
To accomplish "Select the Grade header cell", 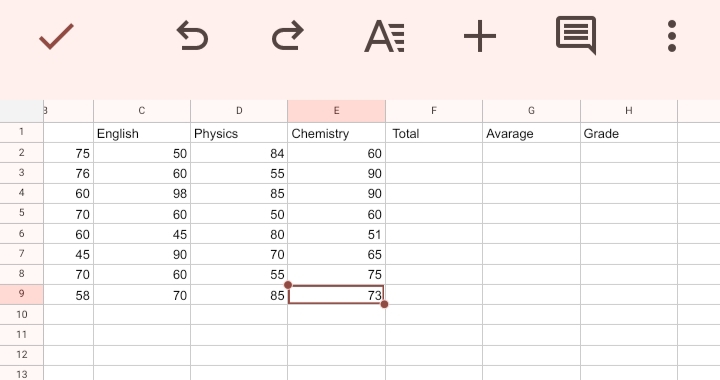I will pos(629,133).
